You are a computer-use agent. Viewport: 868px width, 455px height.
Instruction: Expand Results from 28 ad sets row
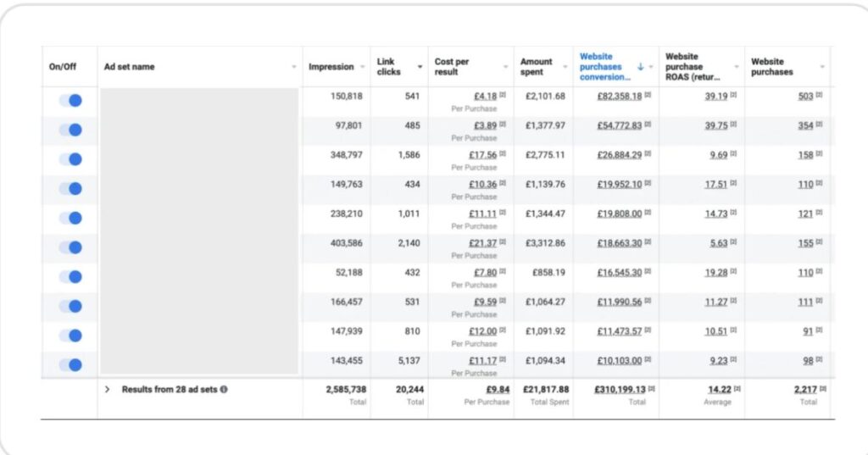[x=108, y=390]
